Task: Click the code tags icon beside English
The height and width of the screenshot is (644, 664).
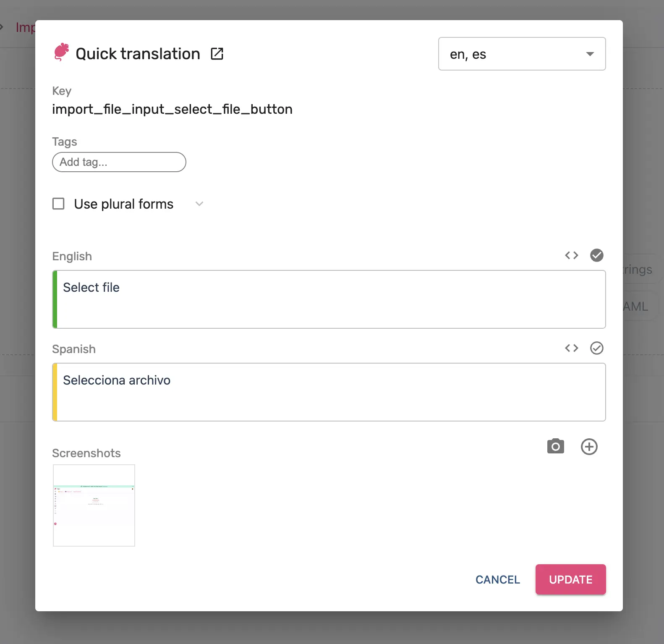Action: tap(571, 255)
